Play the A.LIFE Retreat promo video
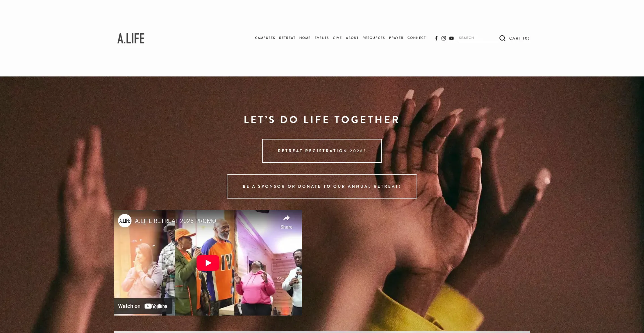 click(208, 263)
